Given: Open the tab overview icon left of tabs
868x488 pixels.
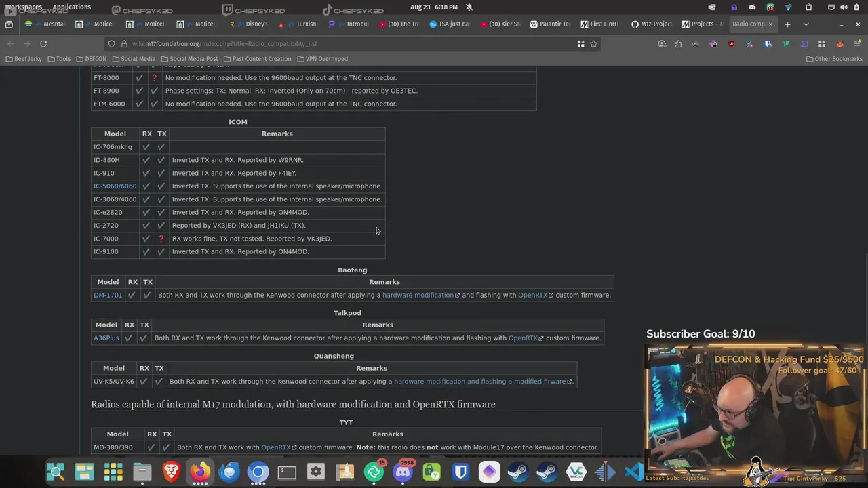Looking at the screenshot, I should [9, 24].
